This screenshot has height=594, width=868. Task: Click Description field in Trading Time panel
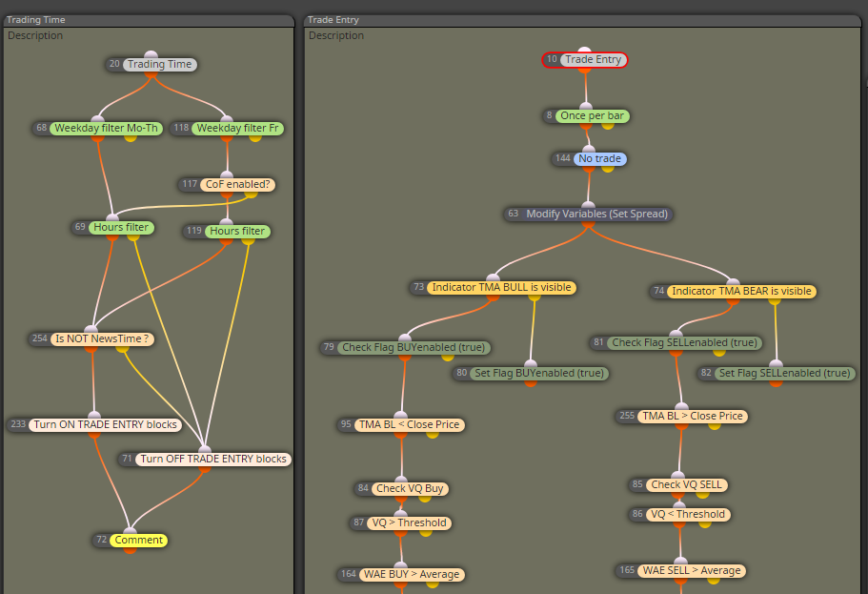(x=35, y=35)
